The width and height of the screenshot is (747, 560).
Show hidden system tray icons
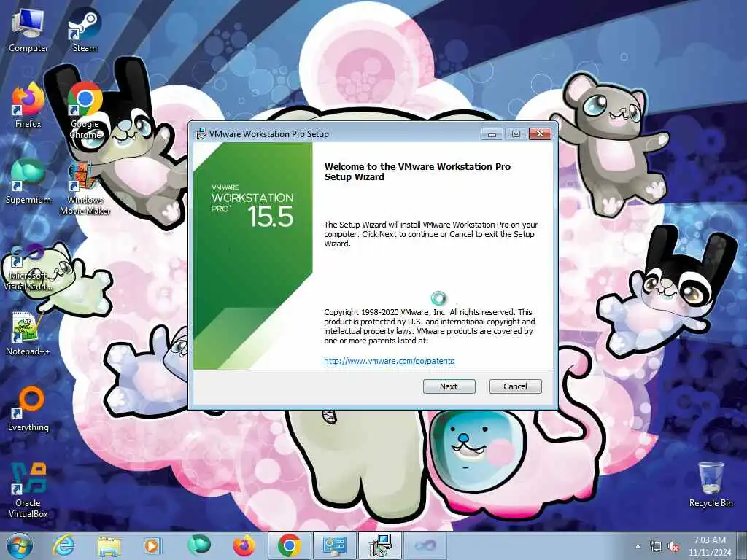tap(638, 546)
